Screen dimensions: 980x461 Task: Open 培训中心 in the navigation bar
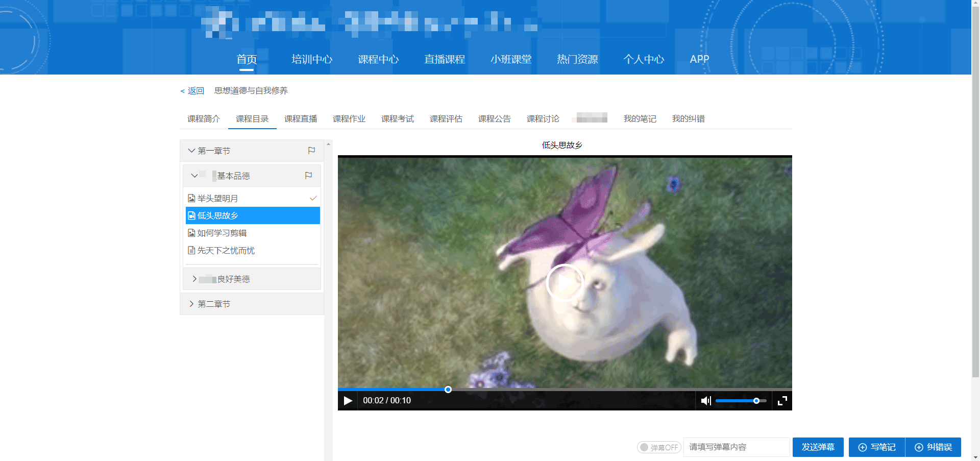click(312, 59)
